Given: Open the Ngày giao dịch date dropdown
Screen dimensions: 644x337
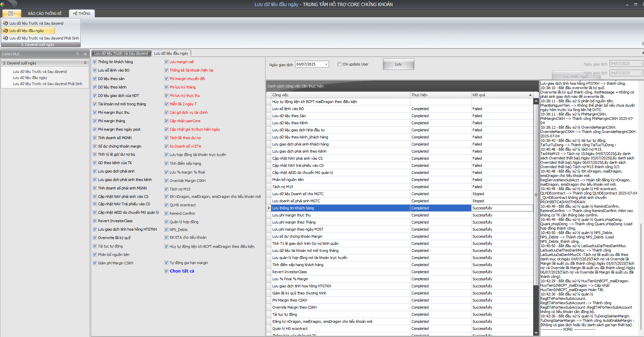Looking at the screenshot, I should (326, 64).
